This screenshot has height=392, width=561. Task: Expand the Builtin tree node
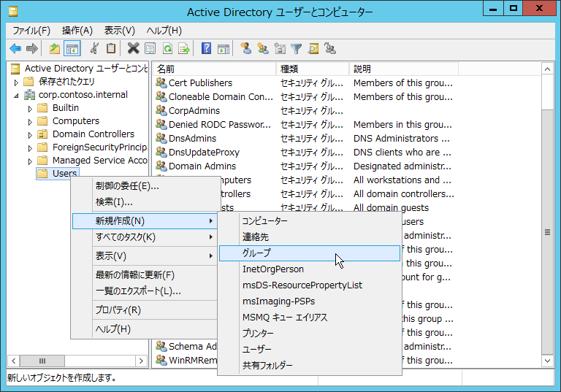tap(30, 109)
